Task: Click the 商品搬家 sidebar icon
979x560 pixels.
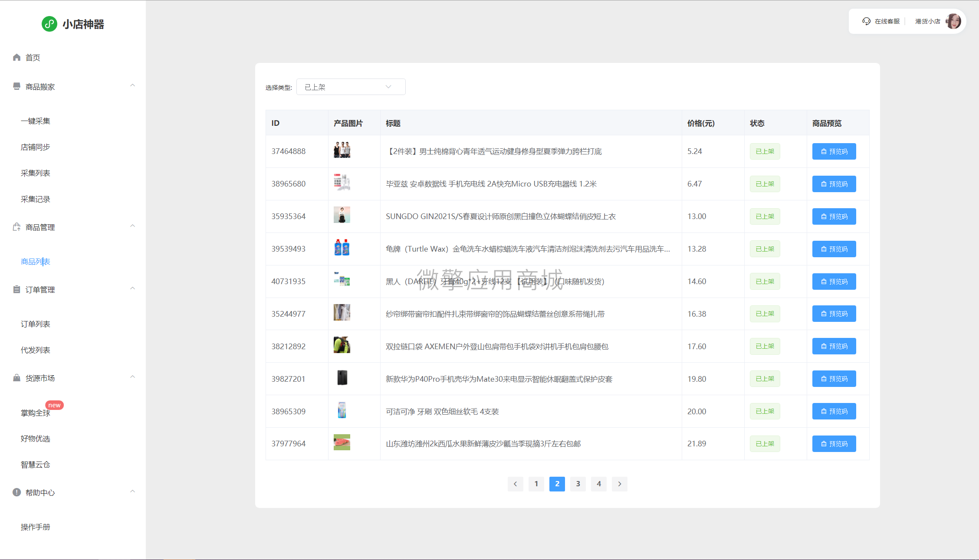Action: 16,86
